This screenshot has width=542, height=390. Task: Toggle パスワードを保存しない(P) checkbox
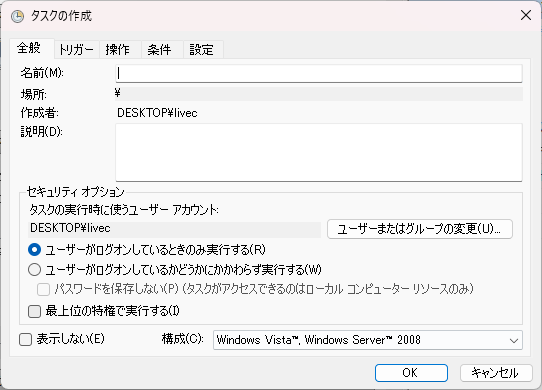(43, 289)
